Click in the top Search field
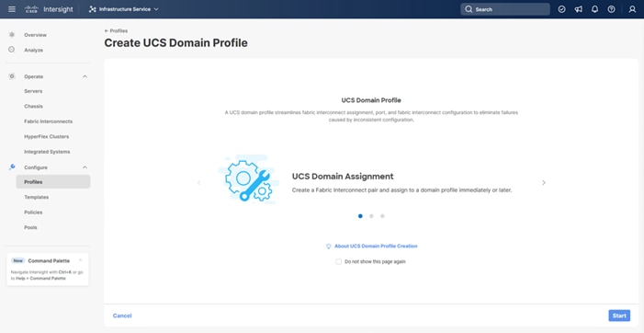Viewport: 644px width, 333px height. click(x=504, y=9)
